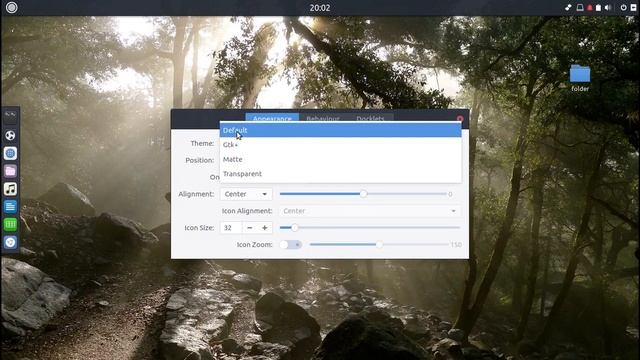Toggle the Icon Zoom switch
This screenshot has width=640, height=360.
tap(291, 244)
